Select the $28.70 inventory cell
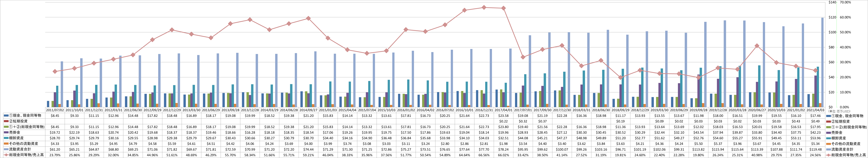The image size is (868, 158). 55,138
